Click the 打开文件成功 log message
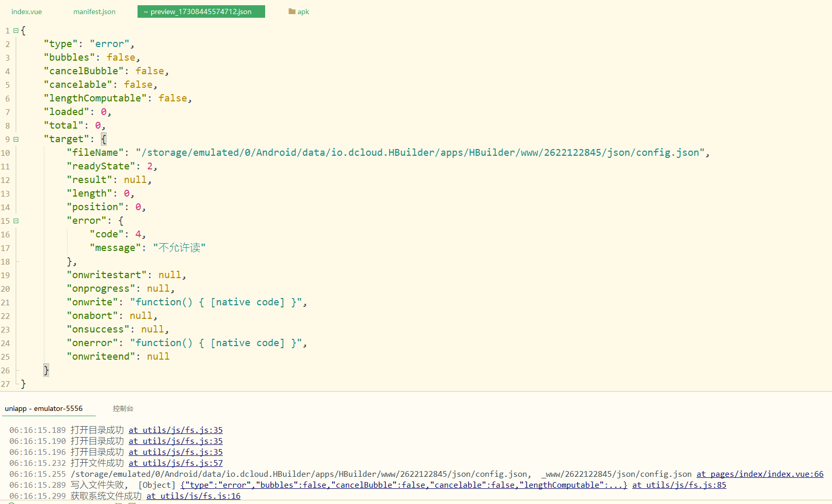 [x=97, y=463]
